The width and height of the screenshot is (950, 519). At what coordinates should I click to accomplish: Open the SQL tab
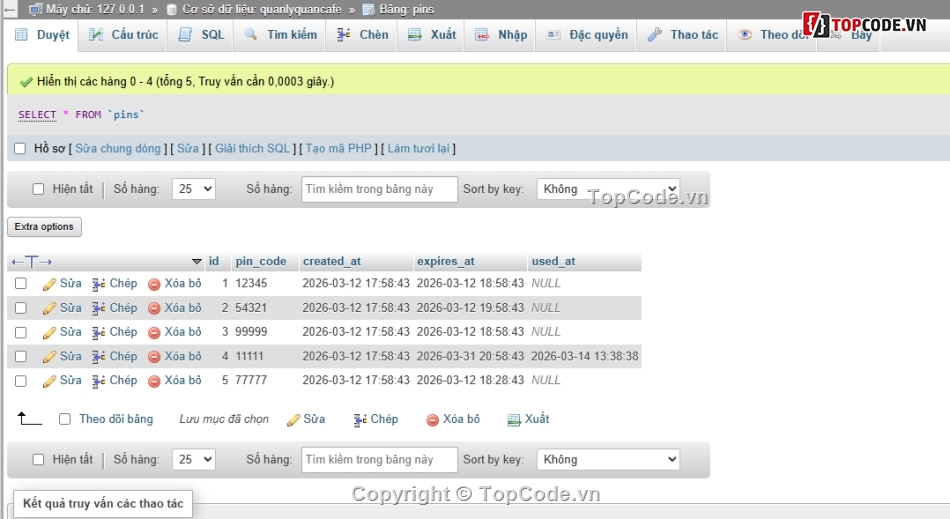pos(202,35)
